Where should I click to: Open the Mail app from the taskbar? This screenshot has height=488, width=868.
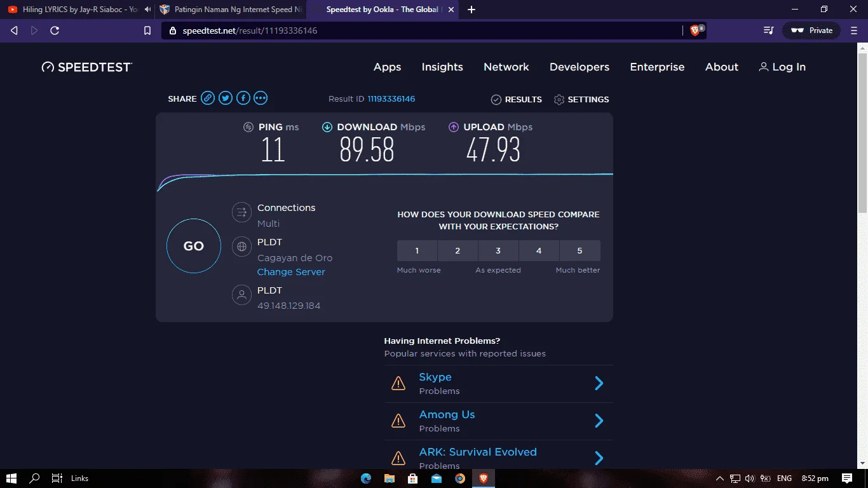(437, 478)
